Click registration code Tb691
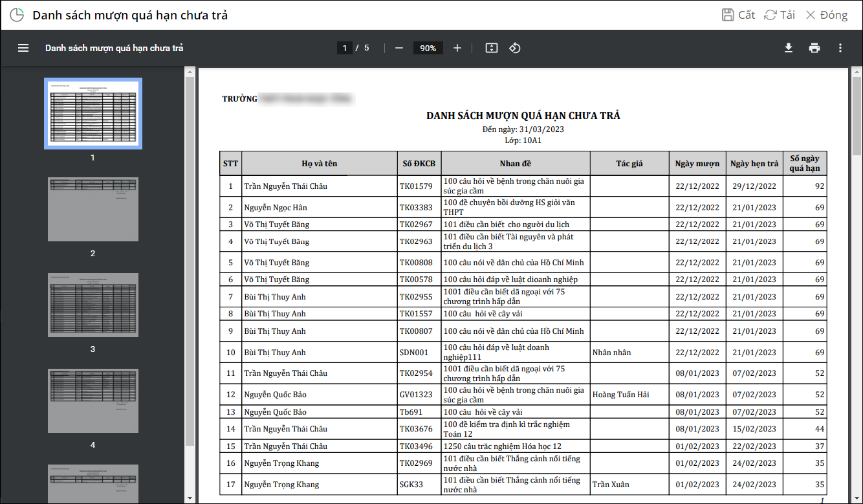This screenshot has height=504, width=863. coord(411,412)
